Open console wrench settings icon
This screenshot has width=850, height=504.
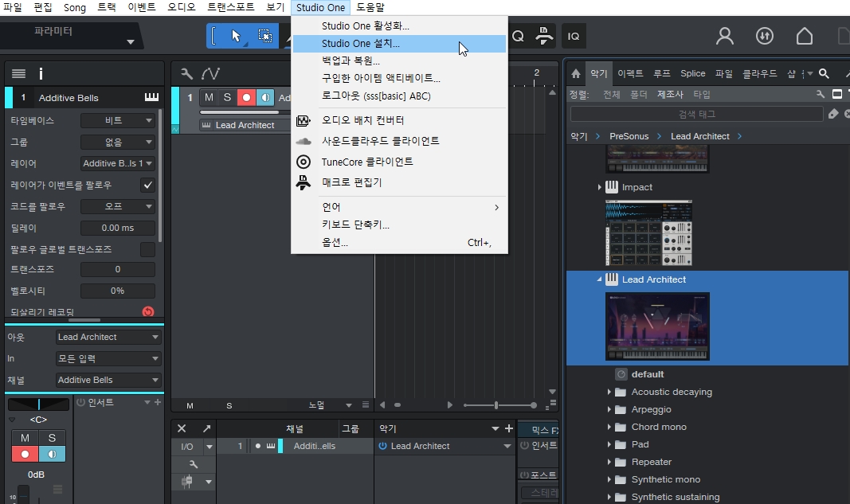click(x=194, y=464)
